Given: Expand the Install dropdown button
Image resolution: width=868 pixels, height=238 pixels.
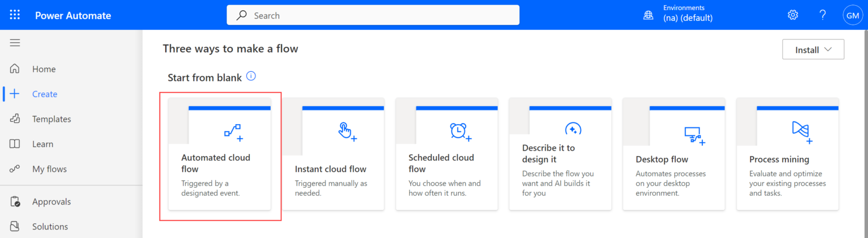Looking at the screenshot, I should [x=813, y=50].
